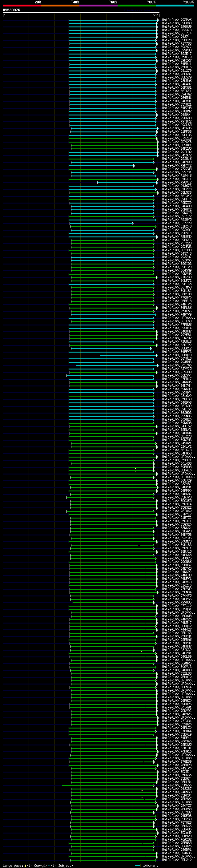The width and height of the screenshot is (197, 868).
Task: Click the orange ~40% color legend segment
Action: click(x=60, y=6)
